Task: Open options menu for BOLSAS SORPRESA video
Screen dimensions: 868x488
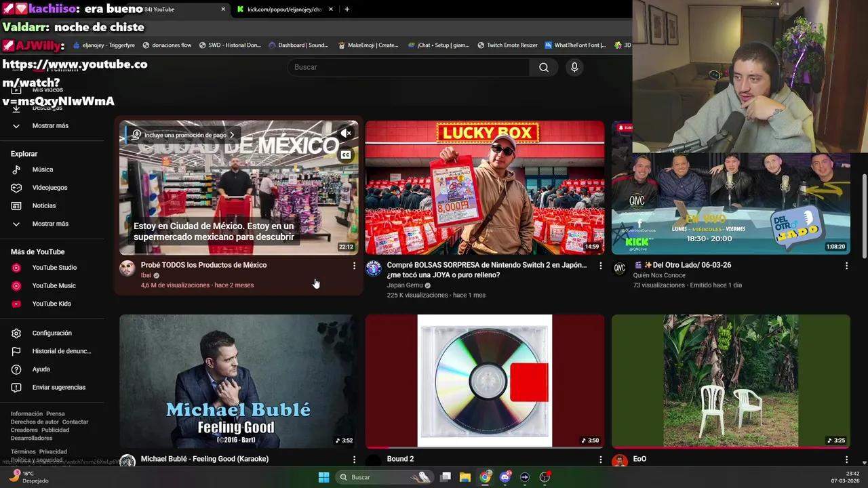Action: tap(600, 266)
